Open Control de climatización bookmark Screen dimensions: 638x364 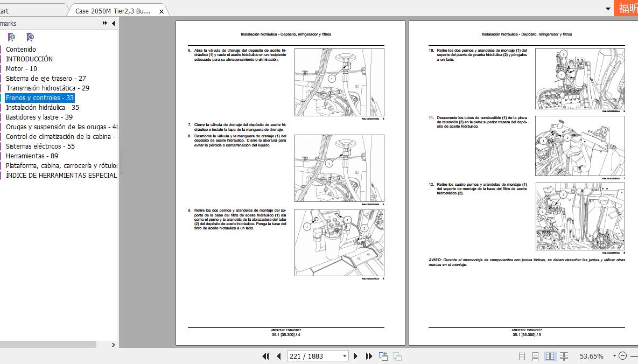point(61,137)
